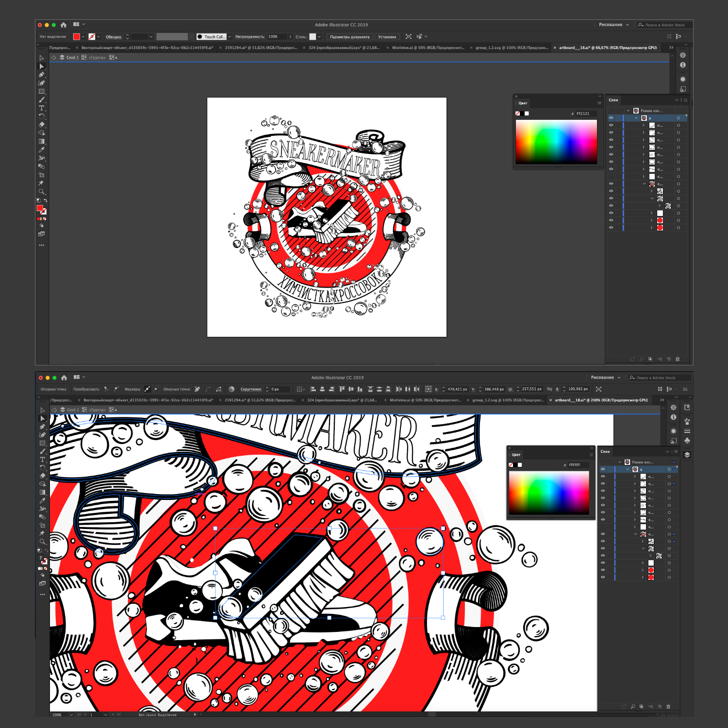The height and width of the screenshot is (728, 728).
Task: Collapse the 'Режим изо...' row in lower Layers
Action: coord(620,462)
